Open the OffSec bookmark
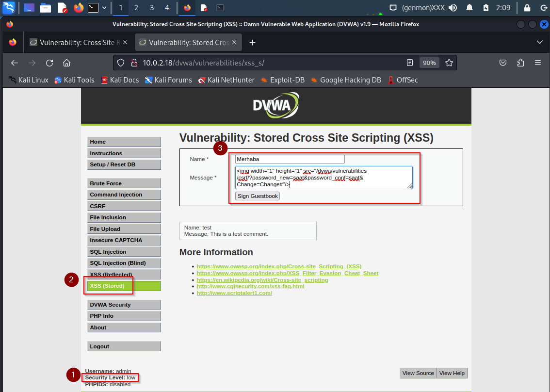The height and width of the screenshot is (392, 550). point(403,80)
